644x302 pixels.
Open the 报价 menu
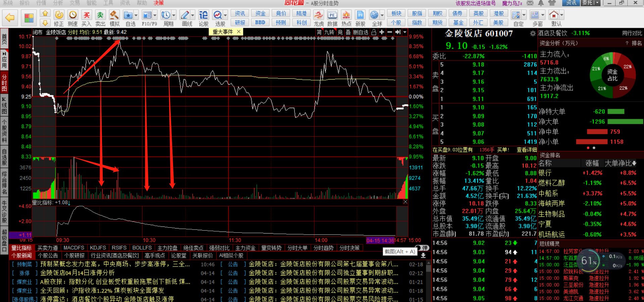(x=24, y=3)
